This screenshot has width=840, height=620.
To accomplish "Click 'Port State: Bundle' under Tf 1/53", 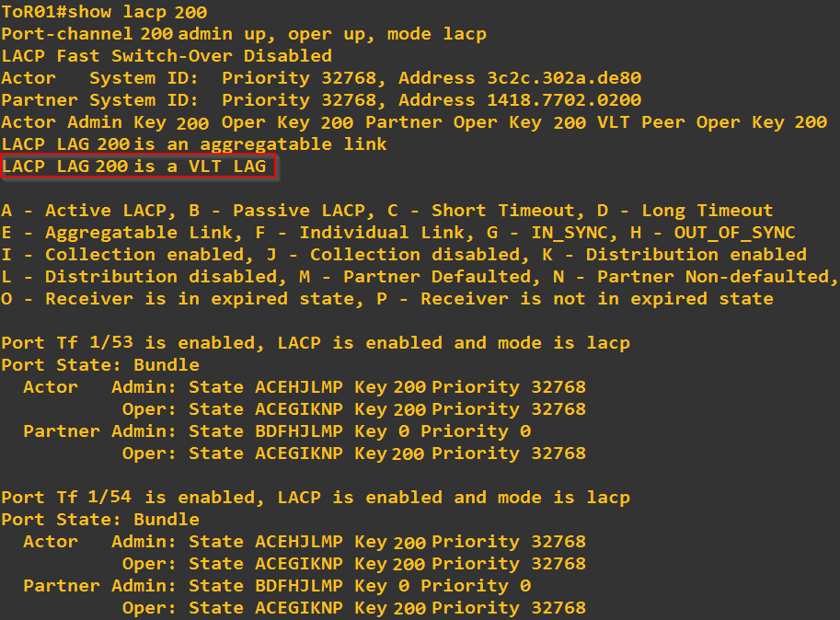I will click(x=100, y=365).
